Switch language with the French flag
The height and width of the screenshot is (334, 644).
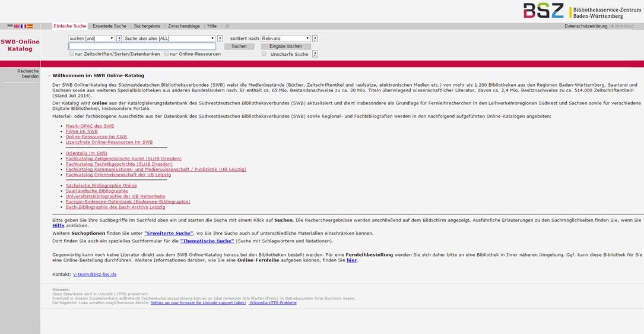click(x=23, y=26)
